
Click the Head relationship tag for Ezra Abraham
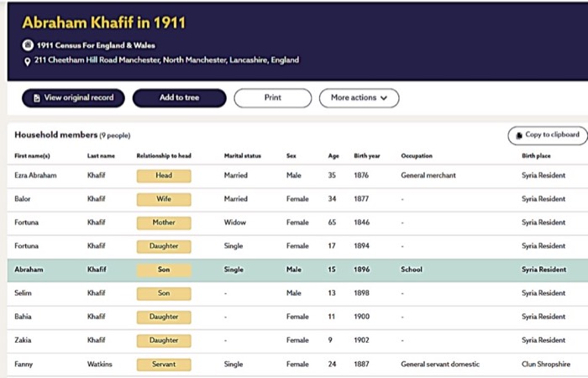(164, 176)
